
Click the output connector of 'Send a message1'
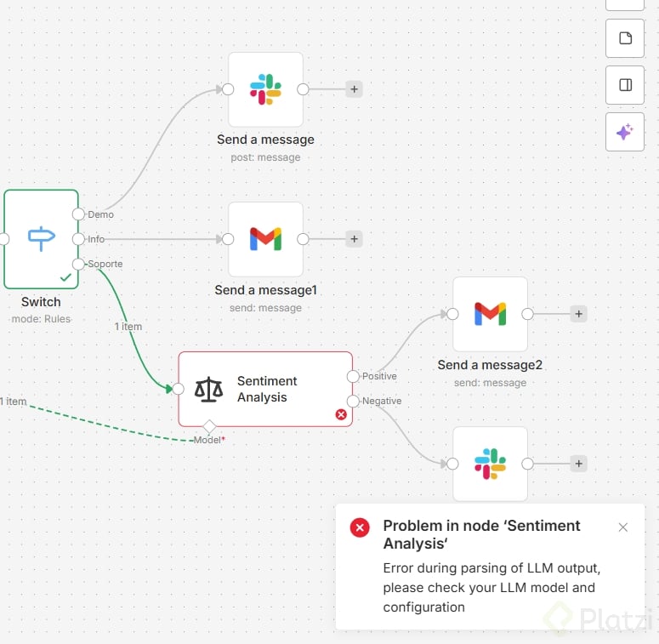tap(303, 239)
